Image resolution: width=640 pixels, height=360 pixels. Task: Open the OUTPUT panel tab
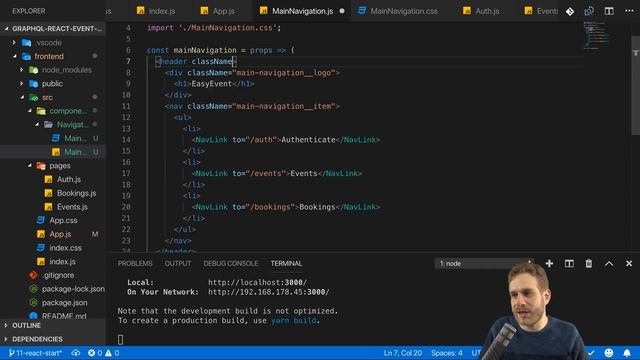tap(178, 264)
